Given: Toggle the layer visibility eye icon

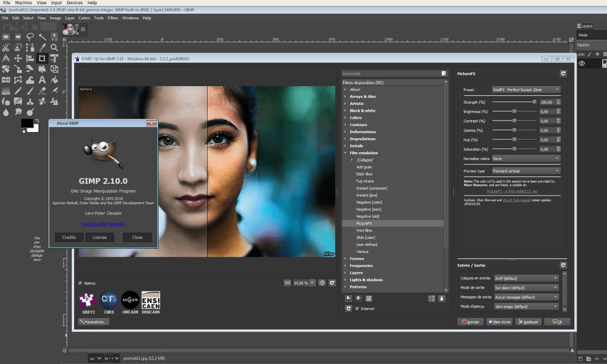Looking at the screenshot, I should (582, 64).
